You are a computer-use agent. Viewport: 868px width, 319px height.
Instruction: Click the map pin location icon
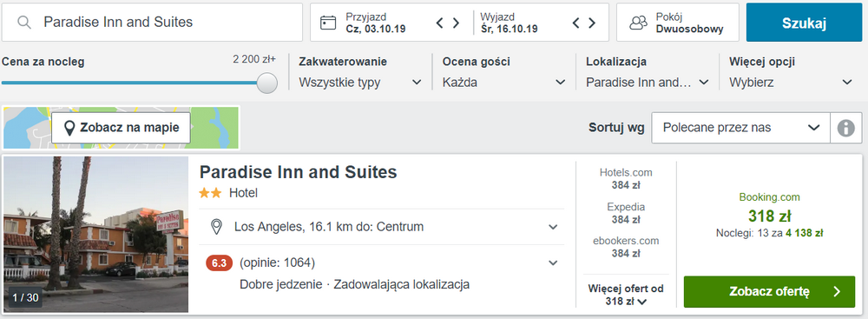coord(69,128)
